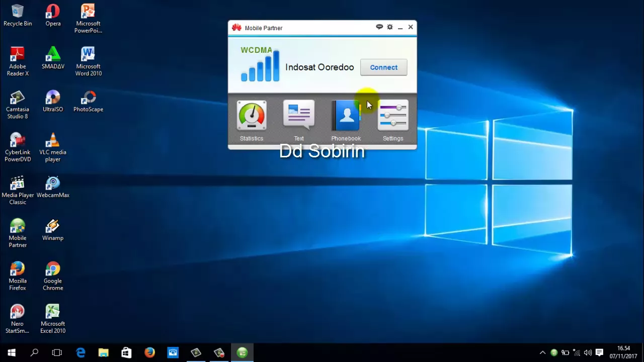Select the Winamp desktop icon

click(53, 230)
